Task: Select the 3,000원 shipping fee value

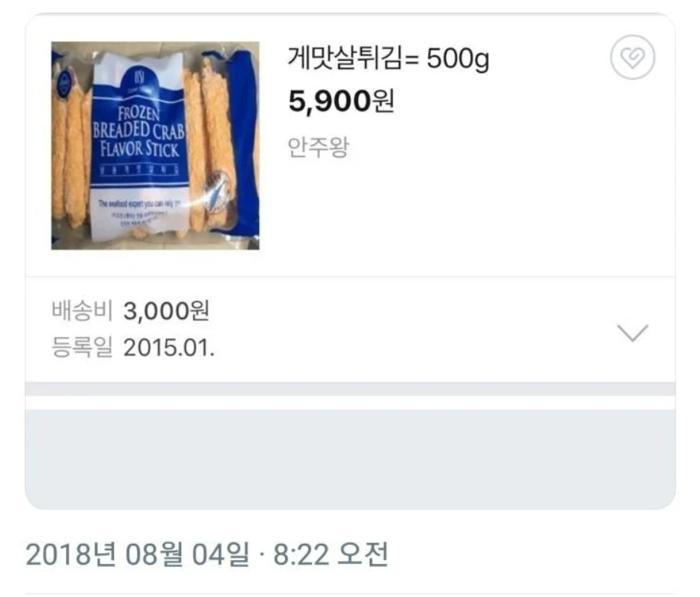Action: [166, 310]
